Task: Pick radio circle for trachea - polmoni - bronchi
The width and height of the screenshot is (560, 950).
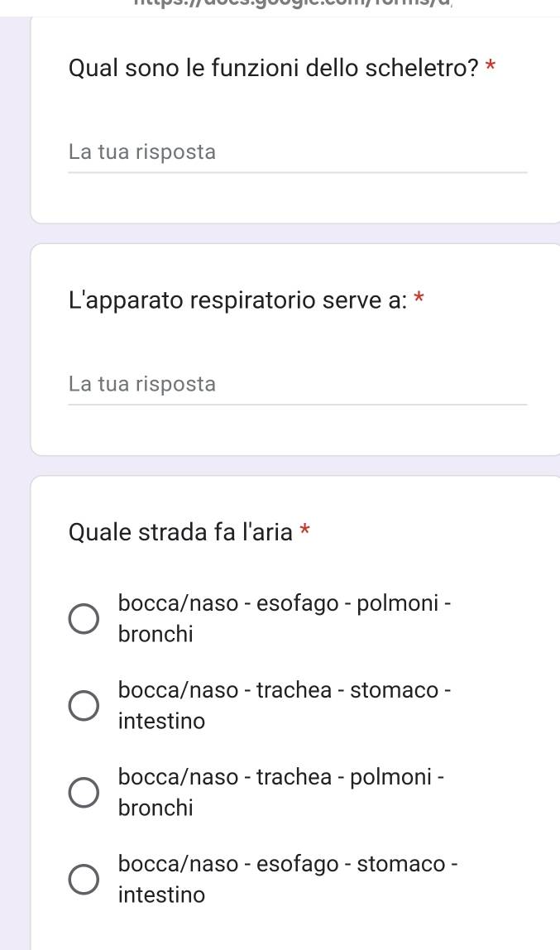Action: click(82, 792)
